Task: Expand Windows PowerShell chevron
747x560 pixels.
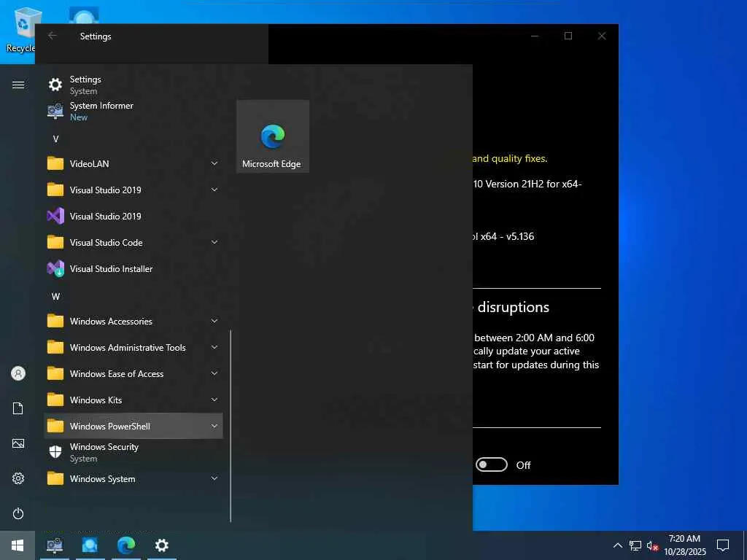Action: pos(214,426)
